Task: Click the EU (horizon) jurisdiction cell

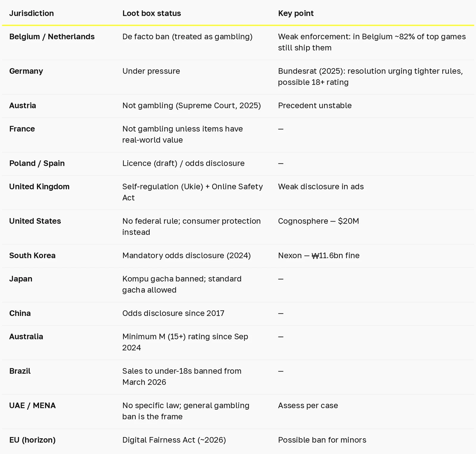Action: tap(32, 440)
